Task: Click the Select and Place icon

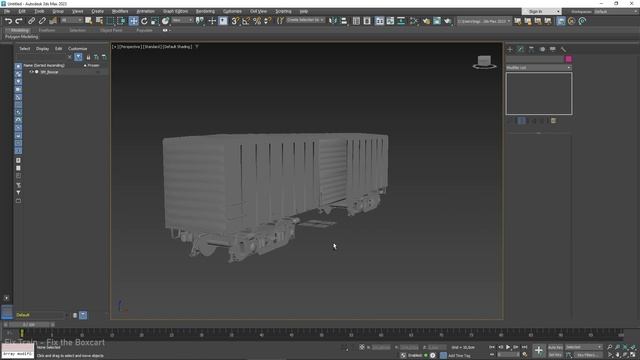Action: [x=165, y=21]
